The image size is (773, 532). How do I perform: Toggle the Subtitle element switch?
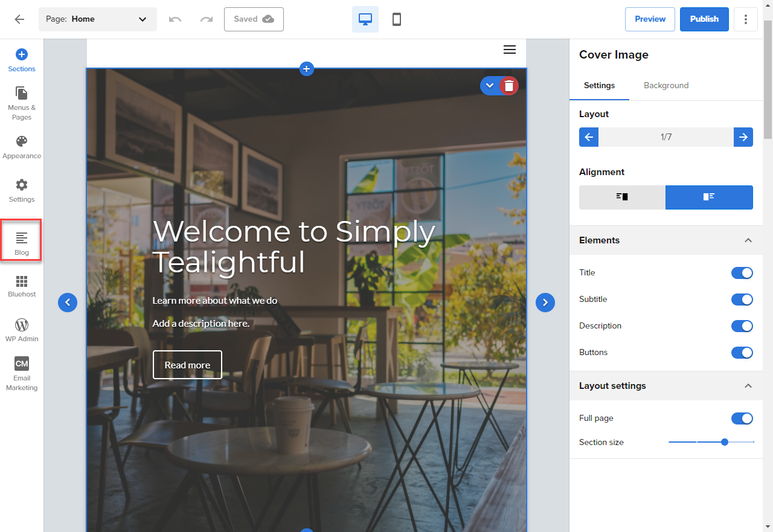click(x=742, y=300)
